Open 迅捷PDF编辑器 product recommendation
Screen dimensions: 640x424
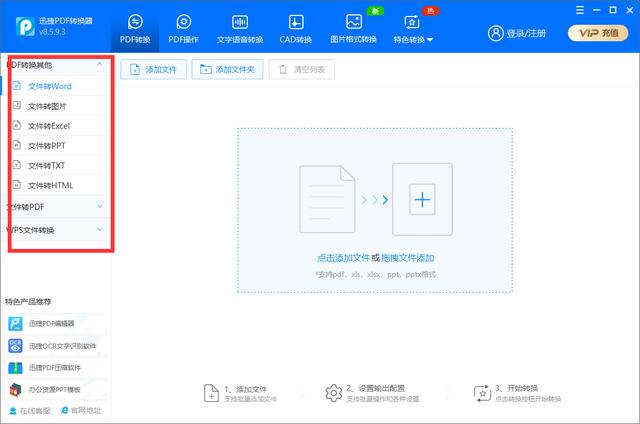(x=56, y=324)
